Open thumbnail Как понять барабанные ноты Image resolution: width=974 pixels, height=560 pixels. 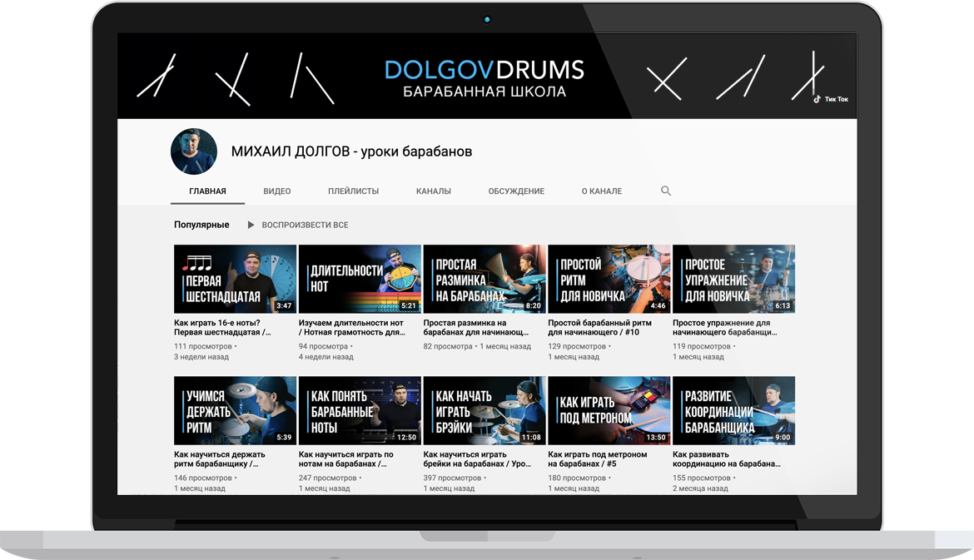(360, 410)
